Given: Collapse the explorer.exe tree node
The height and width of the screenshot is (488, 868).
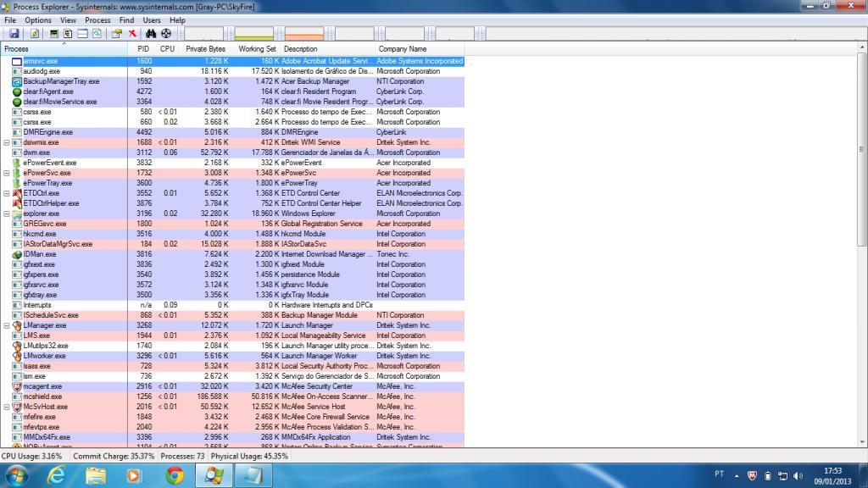Looking at the screenshot, I should [x=7, y=213].
